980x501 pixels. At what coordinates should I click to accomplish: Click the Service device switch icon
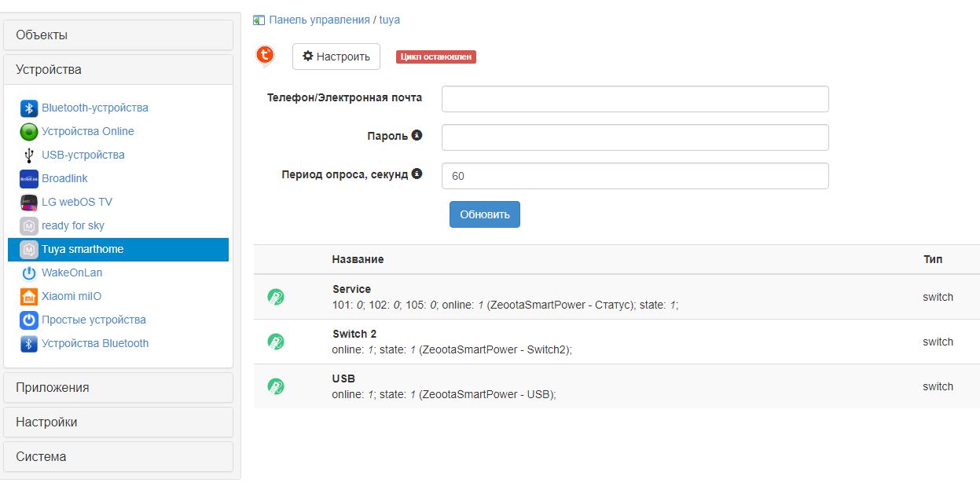tap(276, 297)
